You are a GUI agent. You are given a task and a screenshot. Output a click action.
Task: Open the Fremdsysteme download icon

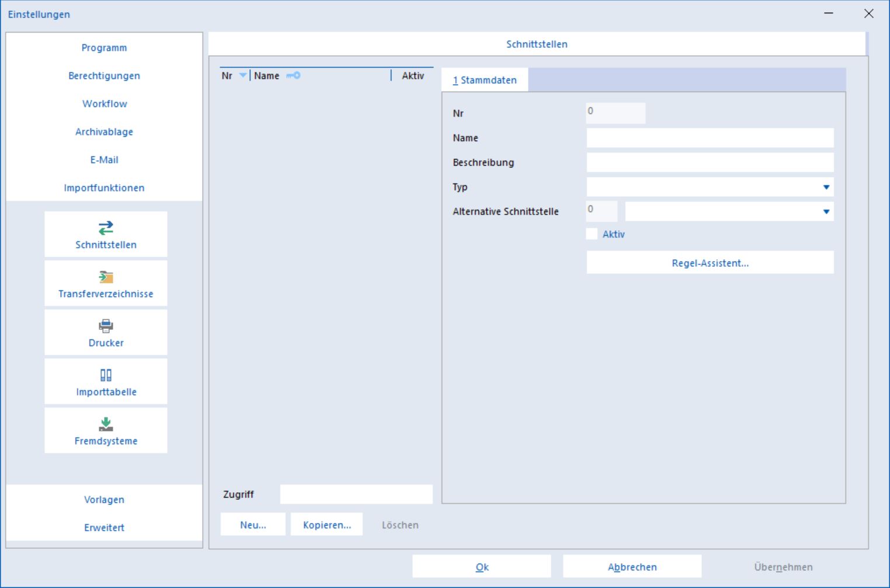coord(106,424)
